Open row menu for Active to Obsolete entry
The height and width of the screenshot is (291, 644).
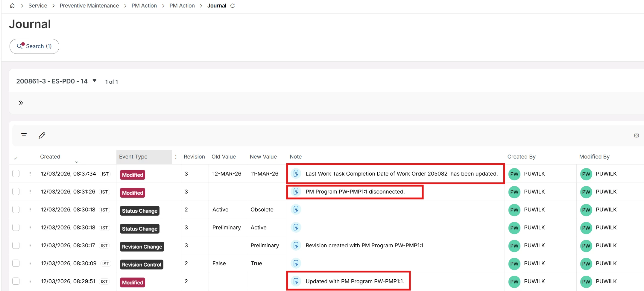pos(30,209)
